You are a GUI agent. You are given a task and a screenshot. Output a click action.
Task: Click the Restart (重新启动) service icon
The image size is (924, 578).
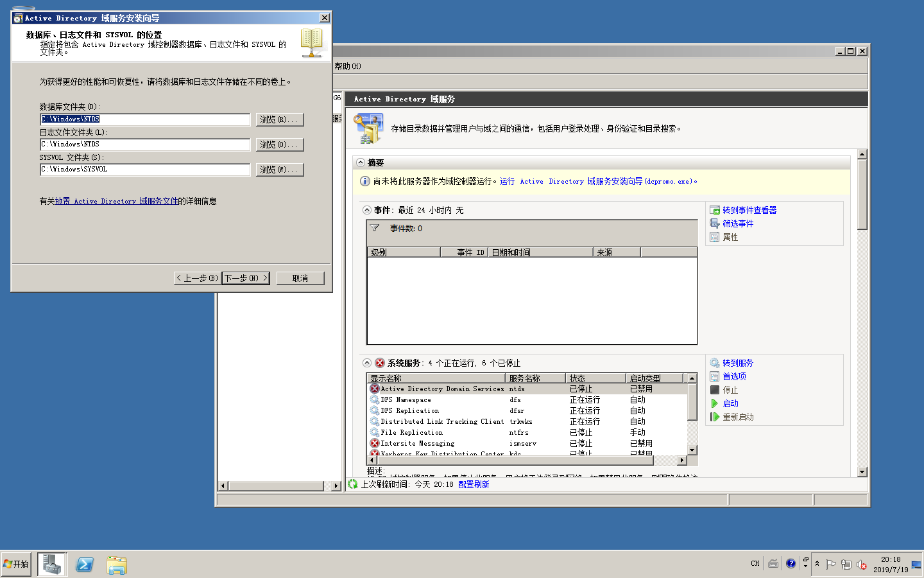click(x=715, y=417)
